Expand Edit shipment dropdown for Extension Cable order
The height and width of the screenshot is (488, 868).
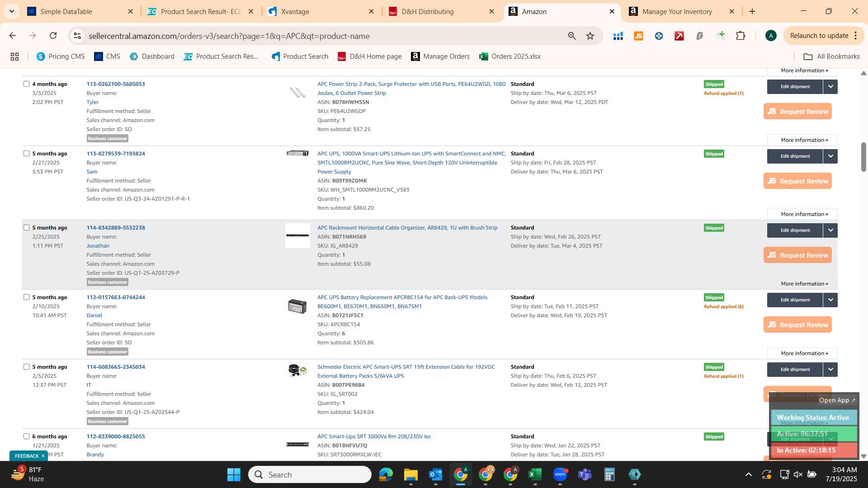(830, 370)
